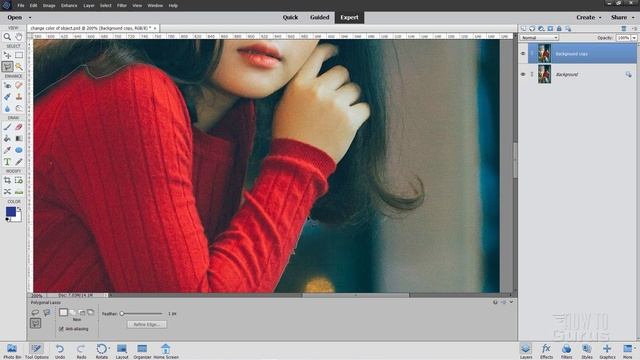The image size is (640, 360).
Task: Click the Refine Edge button
Action: click(x=147, y=324)
